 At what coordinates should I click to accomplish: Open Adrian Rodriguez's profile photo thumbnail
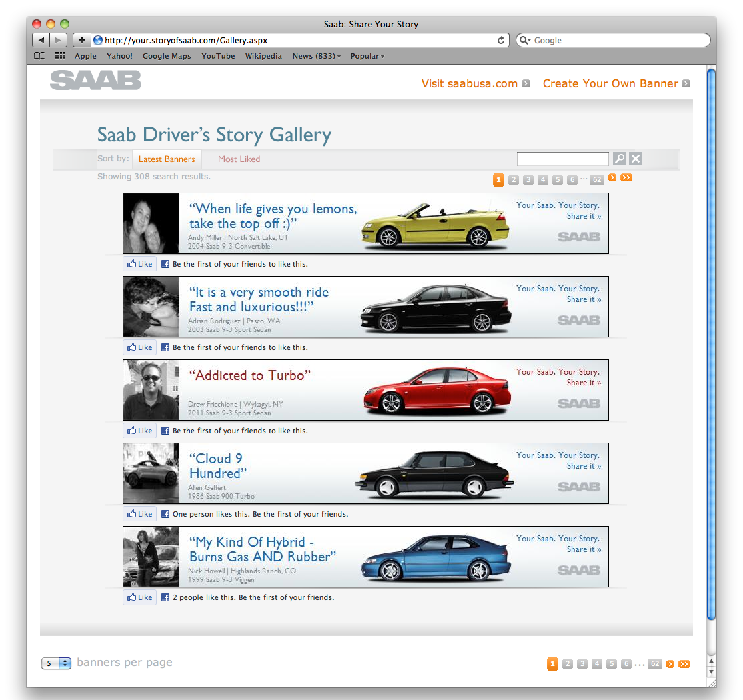pyautogui.click(x=151, y=307)
